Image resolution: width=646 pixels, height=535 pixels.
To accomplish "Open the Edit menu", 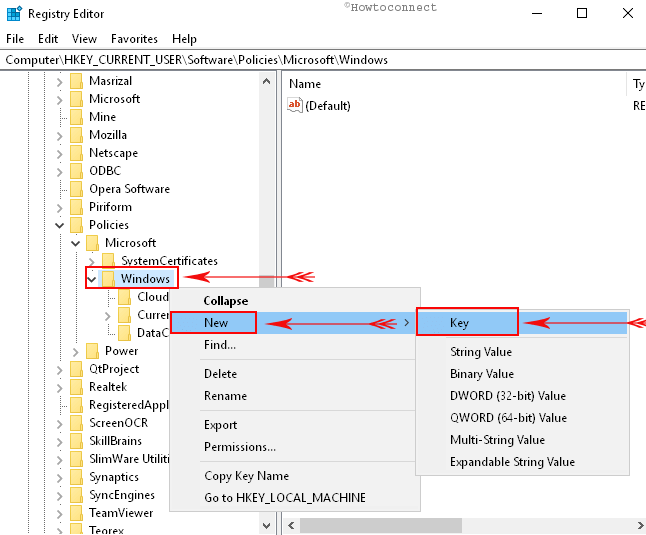I will [48, 39].
